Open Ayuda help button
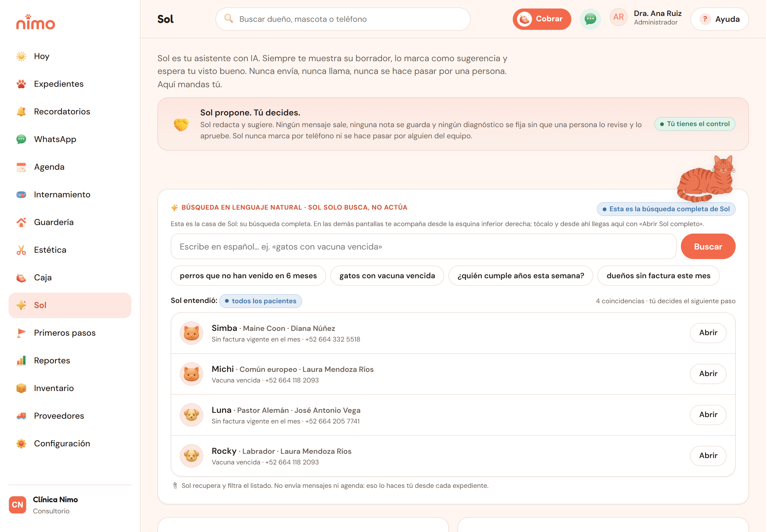 click(720, 19)
